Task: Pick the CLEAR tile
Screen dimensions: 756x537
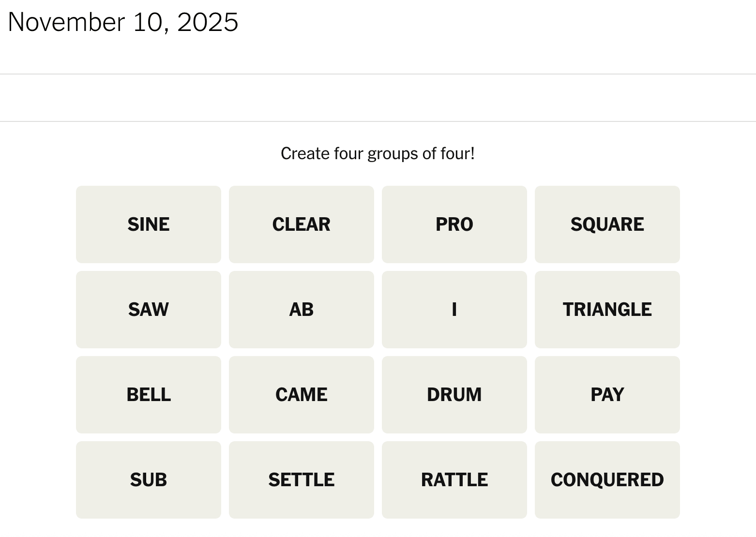Action: [x=301, y=224]
